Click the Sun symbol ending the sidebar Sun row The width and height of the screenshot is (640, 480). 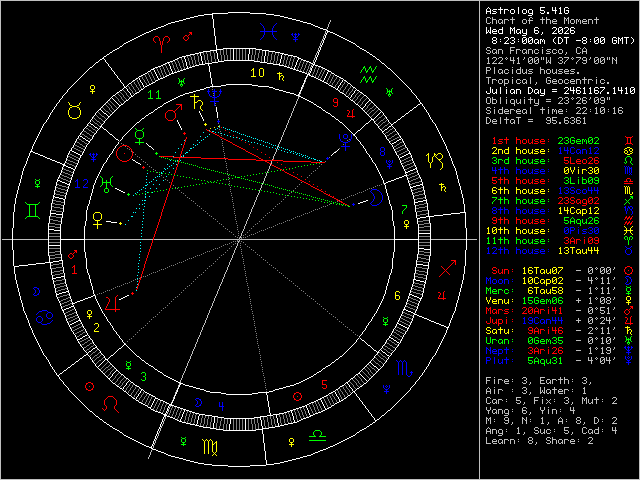[629, 271]
